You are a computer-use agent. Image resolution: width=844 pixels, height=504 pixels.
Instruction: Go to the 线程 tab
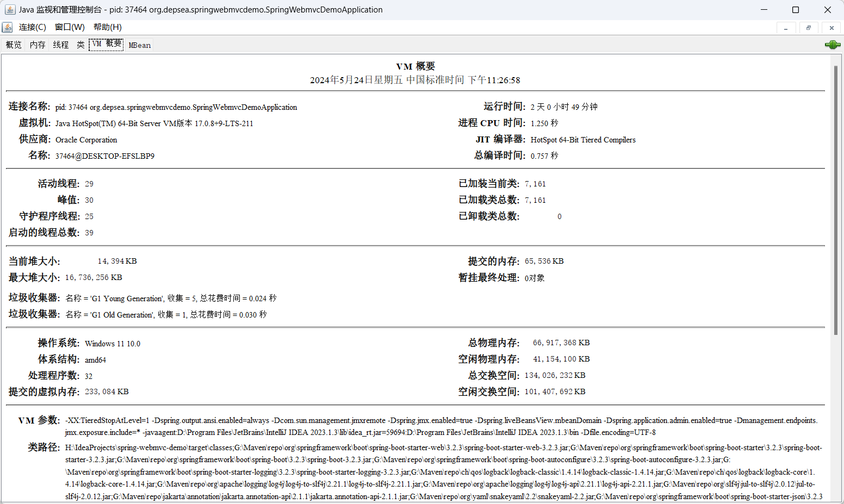coord(61,45)
